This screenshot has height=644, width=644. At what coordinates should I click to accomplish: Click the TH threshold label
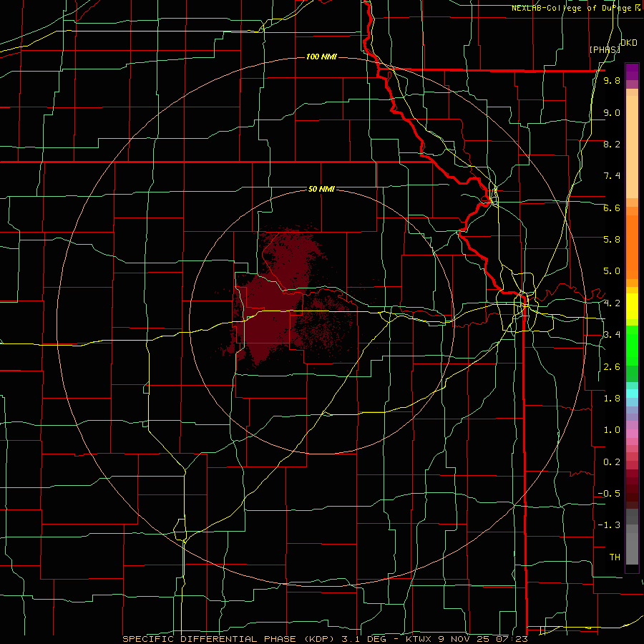coord(615,557)
